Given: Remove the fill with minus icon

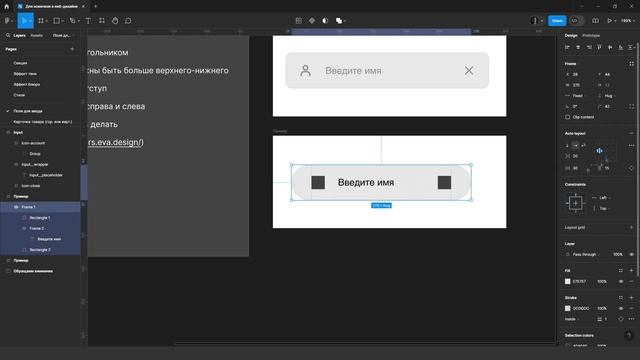Looking at the screenshot, I should click(x=631, y=281).
